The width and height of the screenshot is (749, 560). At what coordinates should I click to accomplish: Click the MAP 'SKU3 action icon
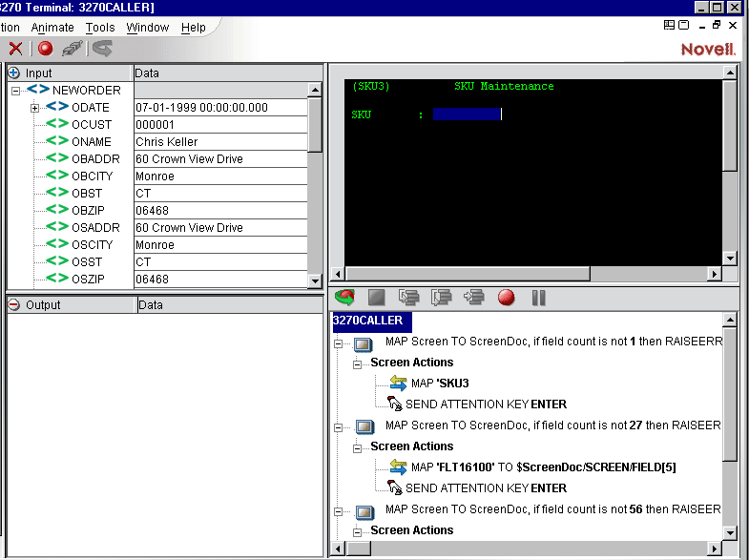point(398,383)
